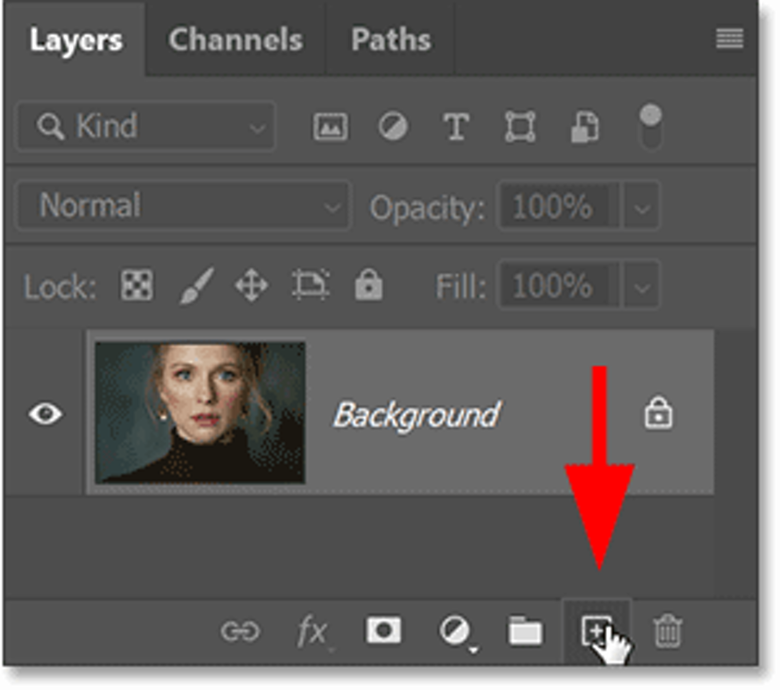The height and width of the screenshot is (690, 780).
Task: Open the Layers panel menu icon
Action: tap(729, 39)
